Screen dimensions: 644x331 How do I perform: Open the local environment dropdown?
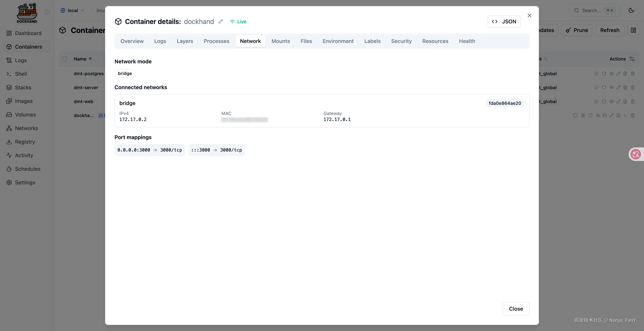[72, 11]
